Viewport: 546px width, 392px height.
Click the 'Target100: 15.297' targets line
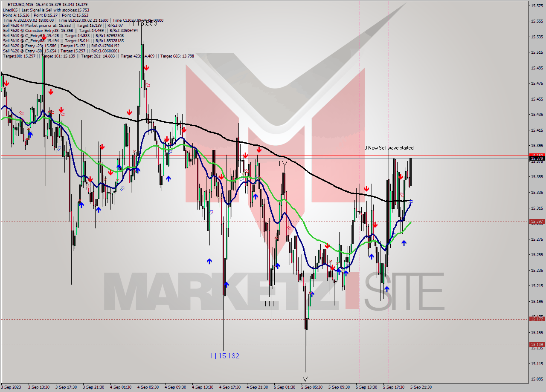point(98,56)
